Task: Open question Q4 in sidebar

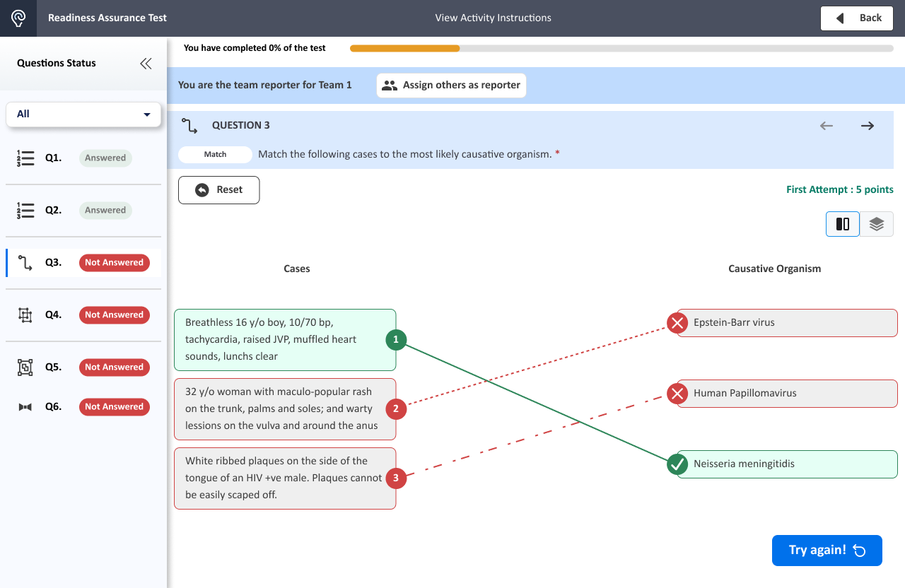Action: [54, 315]
